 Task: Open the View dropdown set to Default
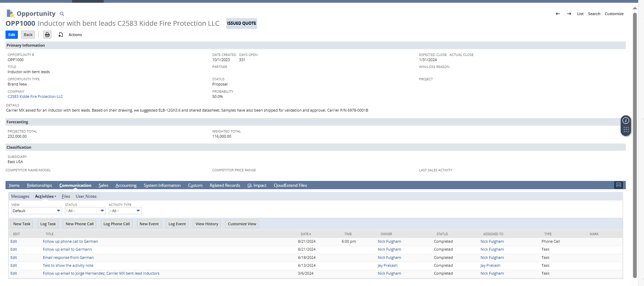(x=36, y=211)
